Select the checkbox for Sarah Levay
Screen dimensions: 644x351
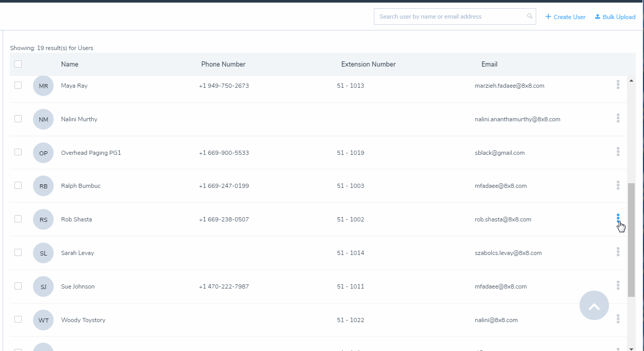tap(18, 252)
